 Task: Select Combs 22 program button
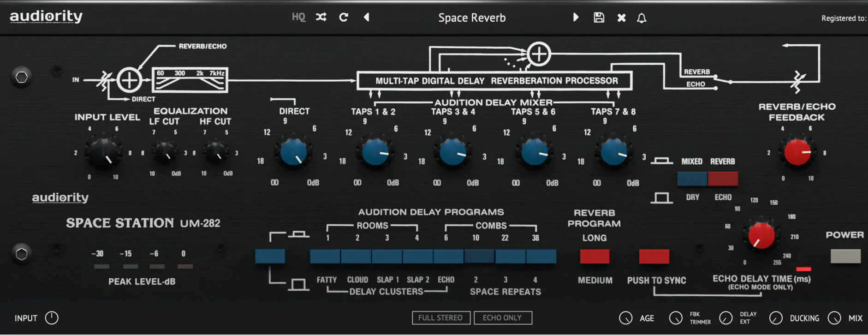[511, 256]
